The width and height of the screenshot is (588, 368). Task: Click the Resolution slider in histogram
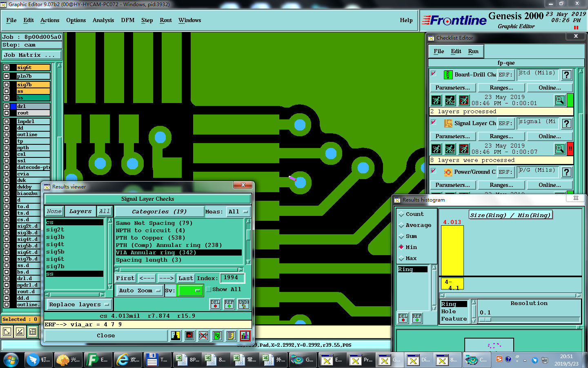coord(529,319)
